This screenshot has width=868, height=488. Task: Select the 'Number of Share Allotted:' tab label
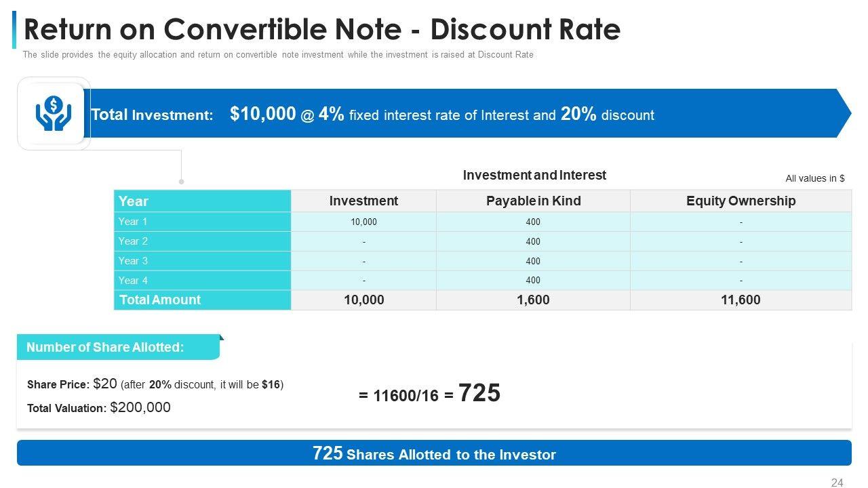105,348
